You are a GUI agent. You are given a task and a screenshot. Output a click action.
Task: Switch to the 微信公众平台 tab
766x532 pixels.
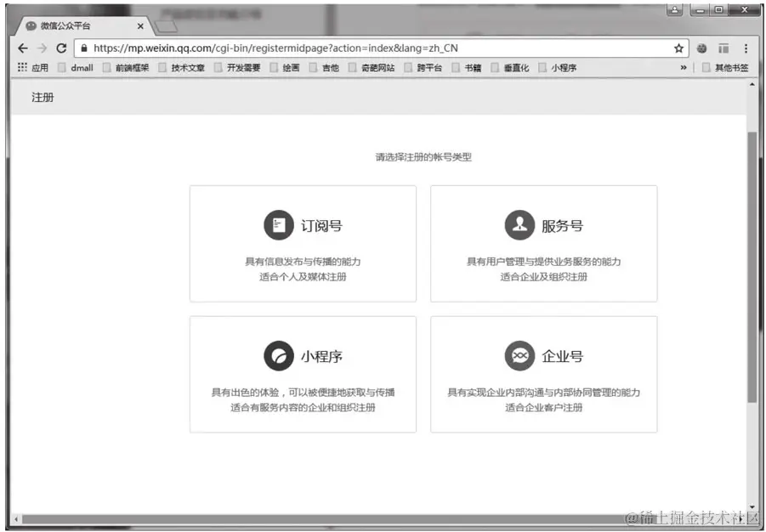tap(75, 25)
